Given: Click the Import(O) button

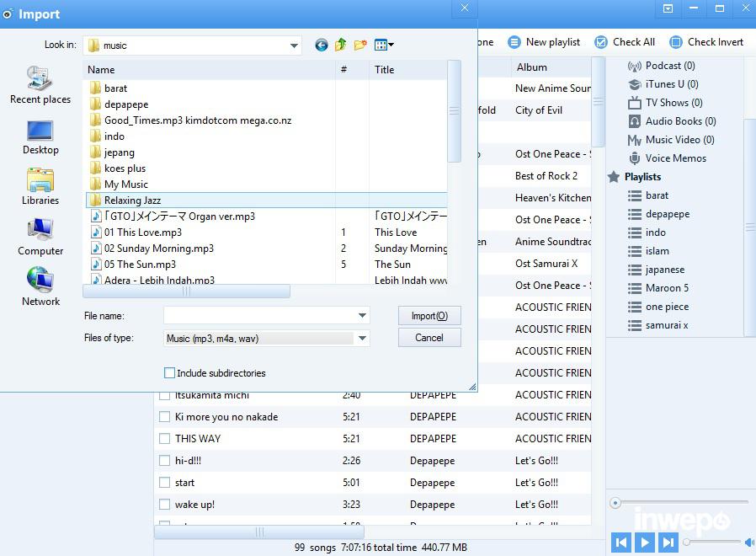Looking at the screenshot, I should click(x=429, y=316).
